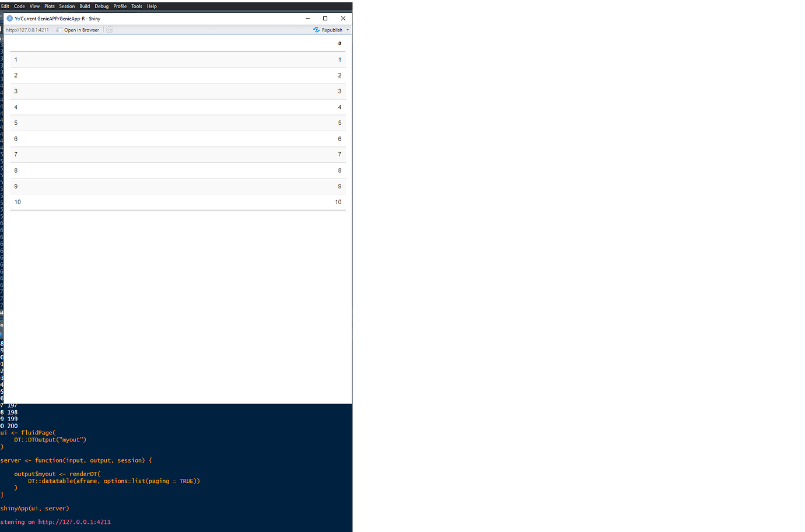
Task: Select row 1 in the data table
Action: click(175, 60)
